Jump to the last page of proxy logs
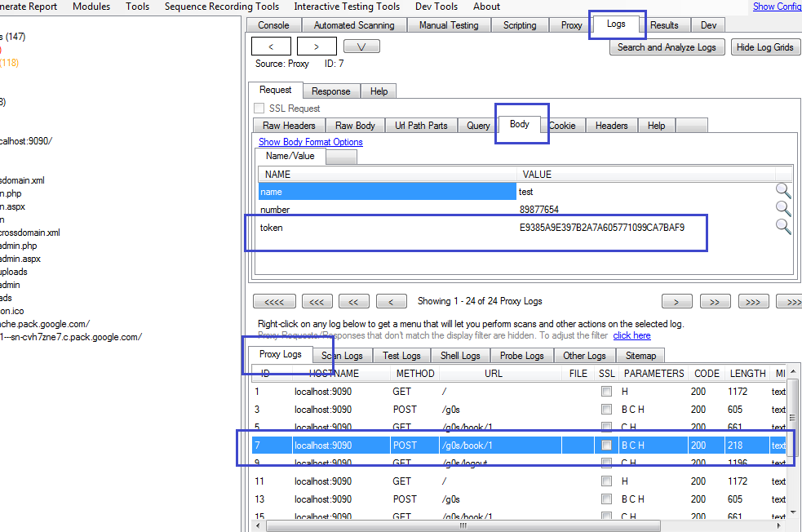The image size is (802, 532). point(789,301)
